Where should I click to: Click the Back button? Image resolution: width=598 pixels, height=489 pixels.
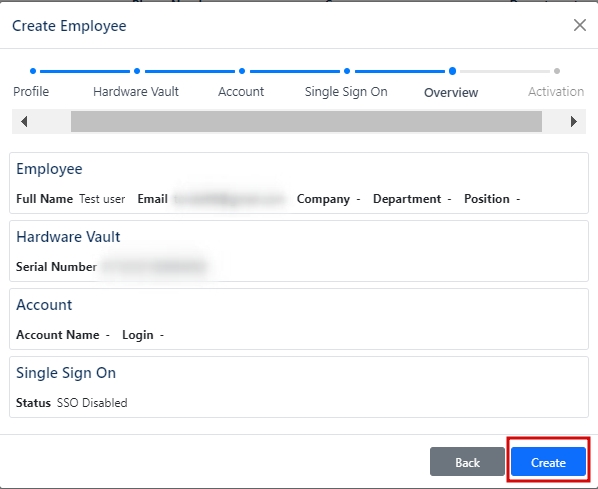[467, 462]
